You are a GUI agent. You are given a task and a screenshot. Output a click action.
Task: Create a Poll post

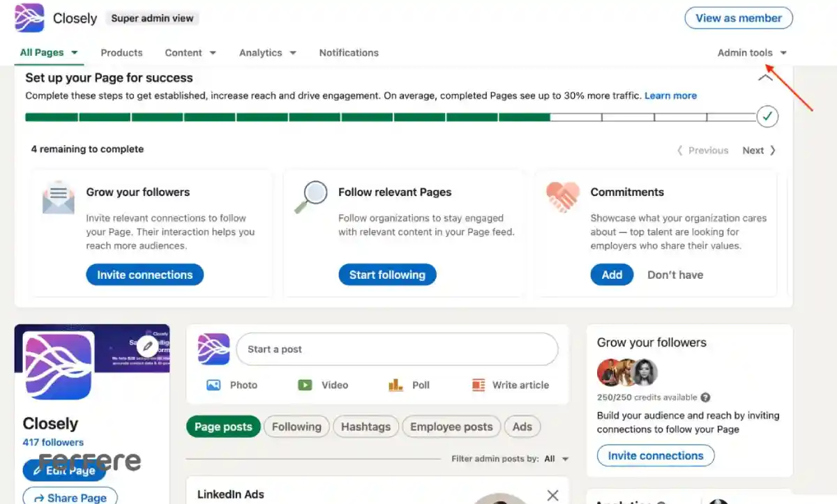point(409,385)
